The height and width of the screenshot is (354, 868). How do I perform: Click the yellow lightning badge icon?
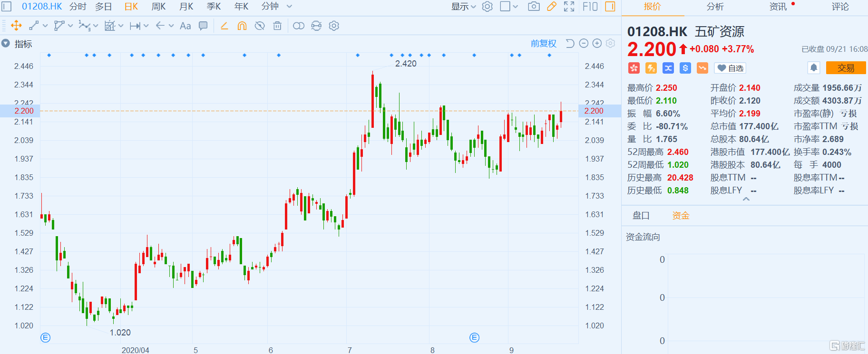pyautogui.click(x=651, y=68)
